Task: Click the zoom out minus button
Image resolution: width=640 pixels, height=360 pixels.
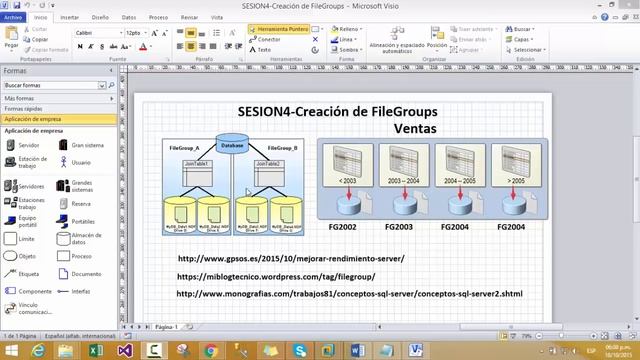Action: click(539, 336)
